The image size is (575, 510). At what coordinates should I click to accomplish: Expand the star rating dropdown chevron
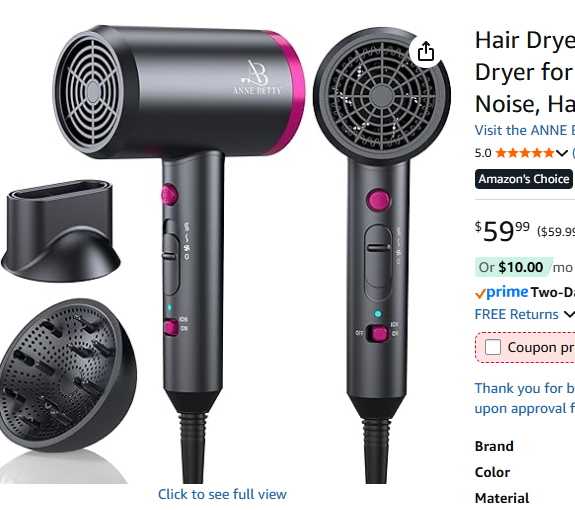pos(562,153)
